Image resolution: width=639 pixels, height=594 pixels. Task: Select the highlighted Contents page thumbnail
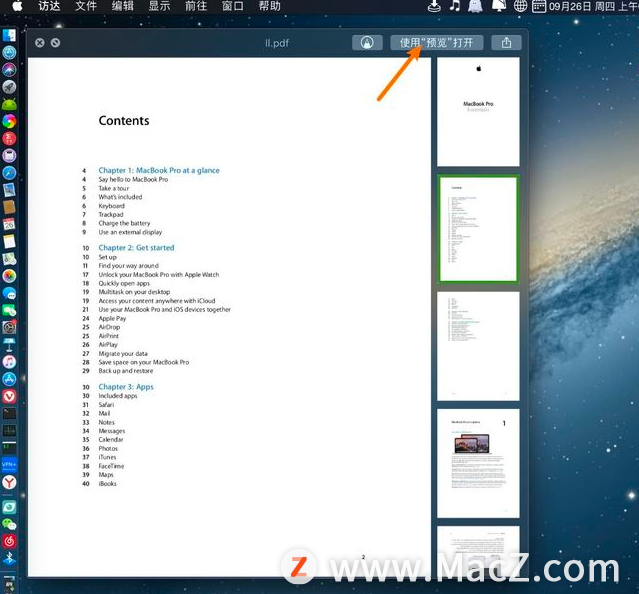point(478,229)
